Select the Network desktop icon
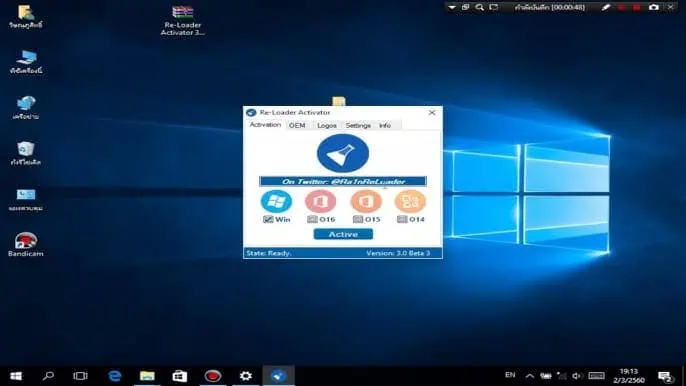Image resolution: width=686 pixels, height=386 pixels. (x=25, y=108)
